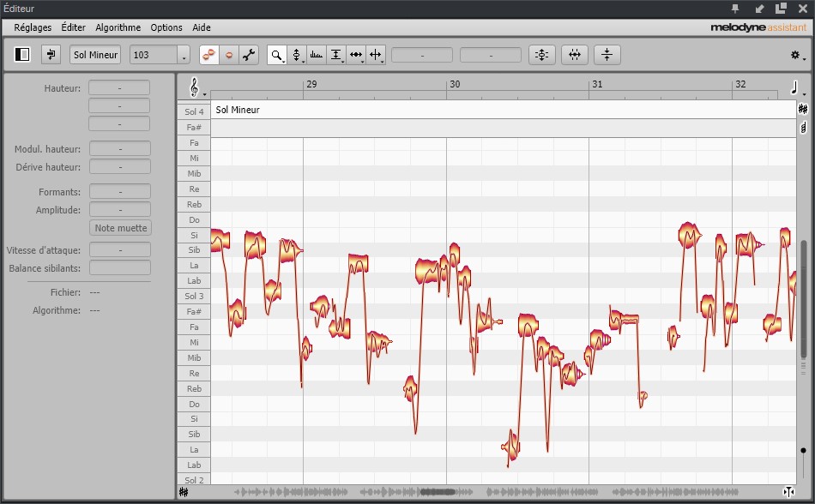Viewport: 815px width, 504px height.
Task: Toggle the note info pane icon
Action: (x=21, y=55)
